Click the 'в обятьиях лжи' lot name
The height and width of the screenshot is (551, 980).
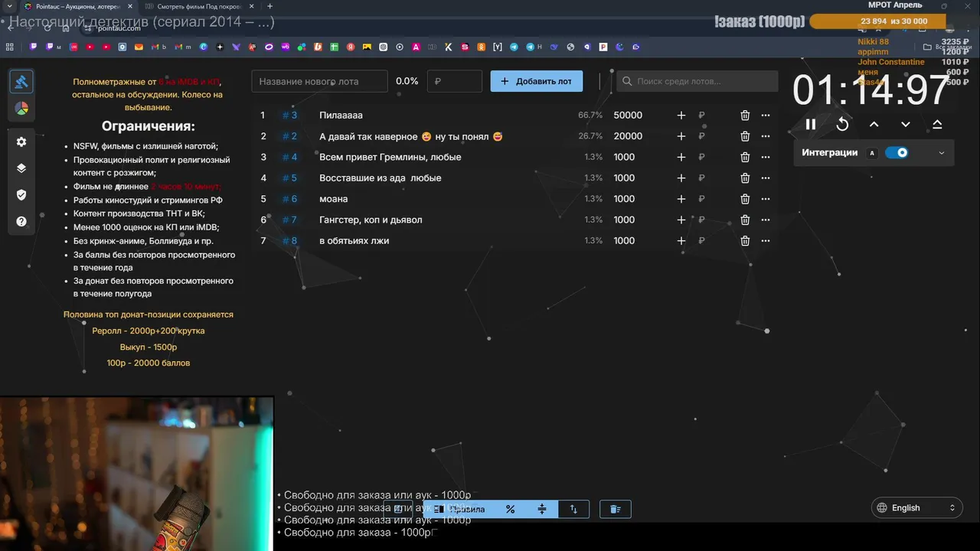(354, 240)
